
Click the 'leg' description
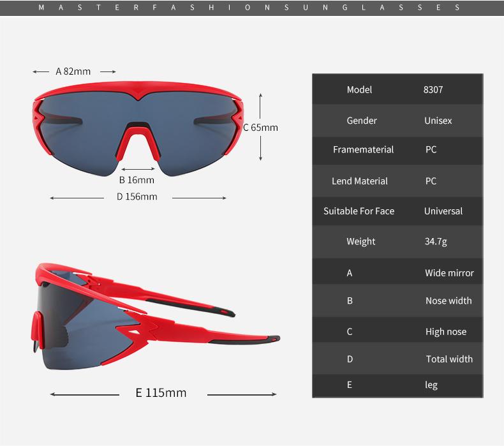tap(431, 385)
